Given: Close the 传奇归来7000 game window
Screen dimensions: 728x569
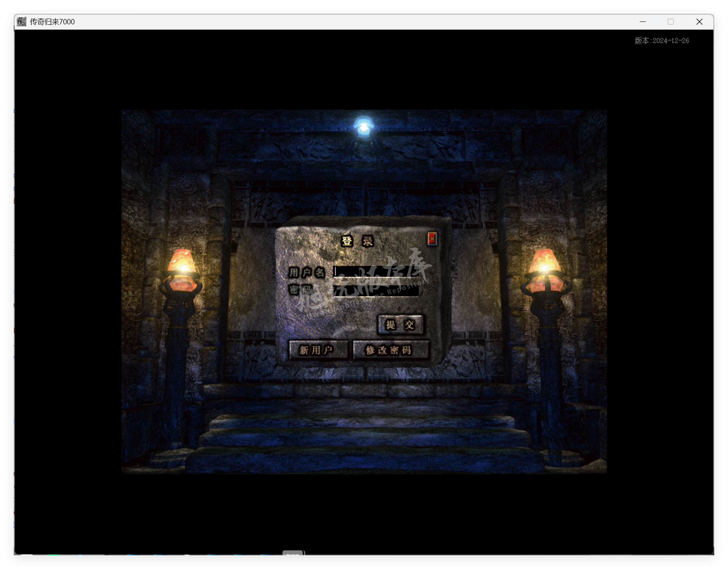Looking at the screenshot, I should point(699,22).
